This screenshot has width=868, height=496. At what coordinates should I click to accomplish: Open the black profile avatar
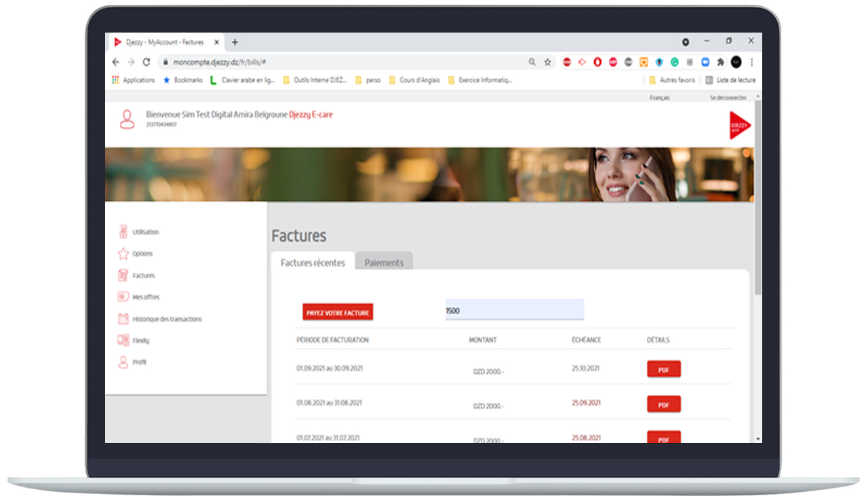pos(736,62)
